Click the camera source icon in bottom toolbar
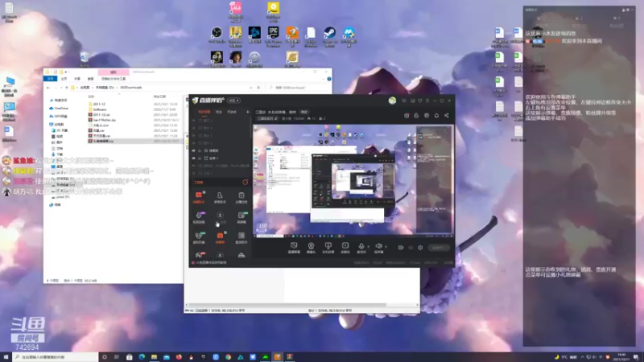 coord(311,246)
